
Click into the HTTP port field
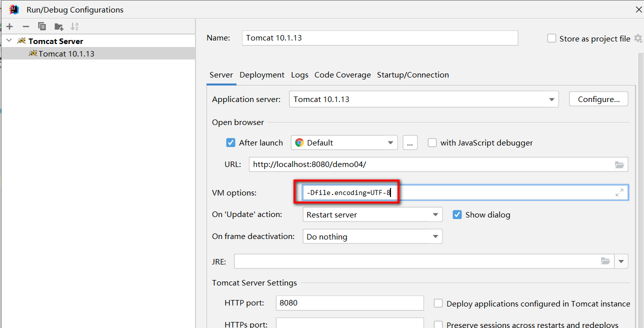349,303
